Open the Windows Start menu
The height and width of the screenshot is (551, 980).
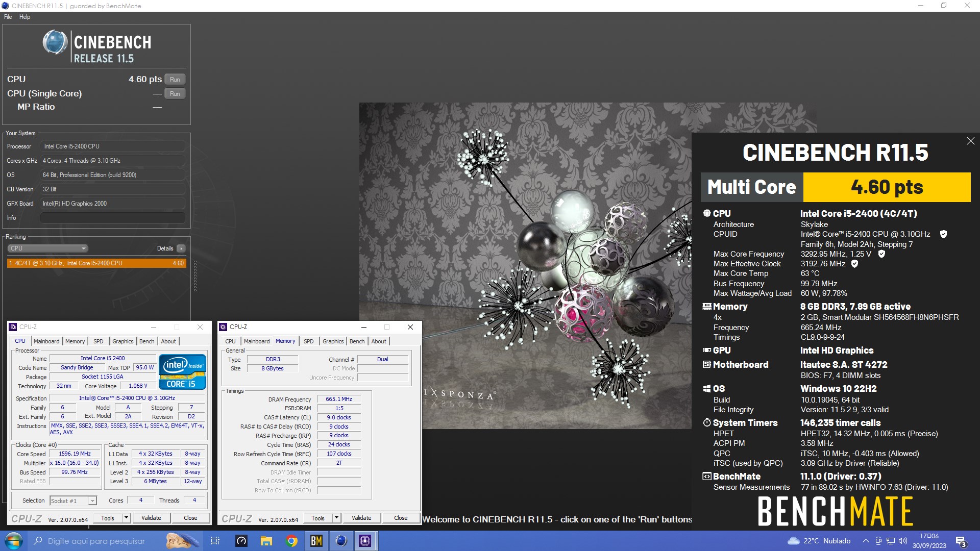(x=13, y=541)
